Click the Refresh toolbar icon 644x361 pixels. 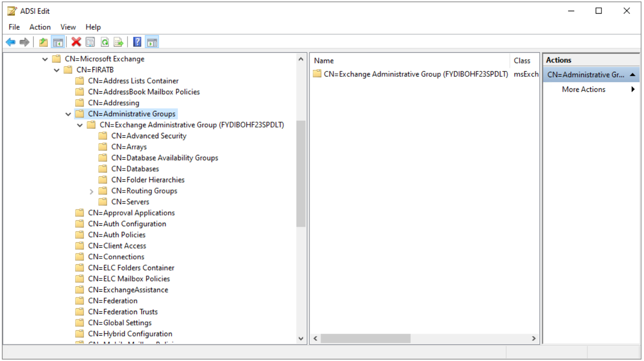[105, 42]
